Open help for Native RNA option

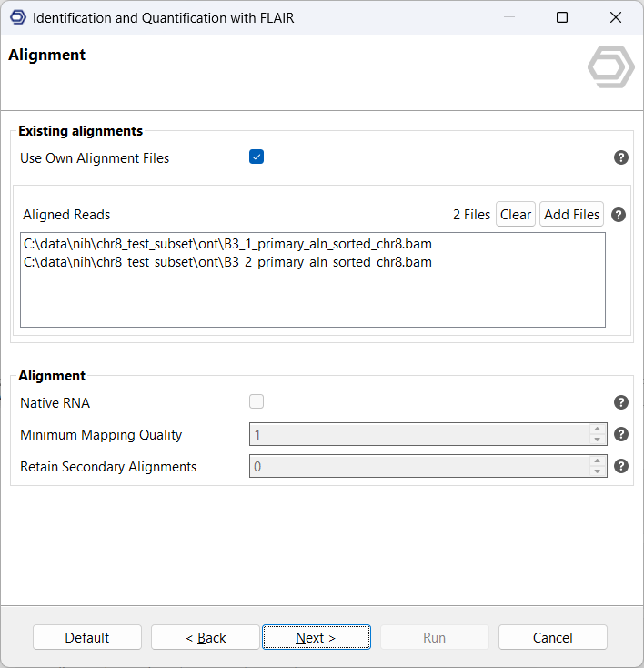point(621,402)
